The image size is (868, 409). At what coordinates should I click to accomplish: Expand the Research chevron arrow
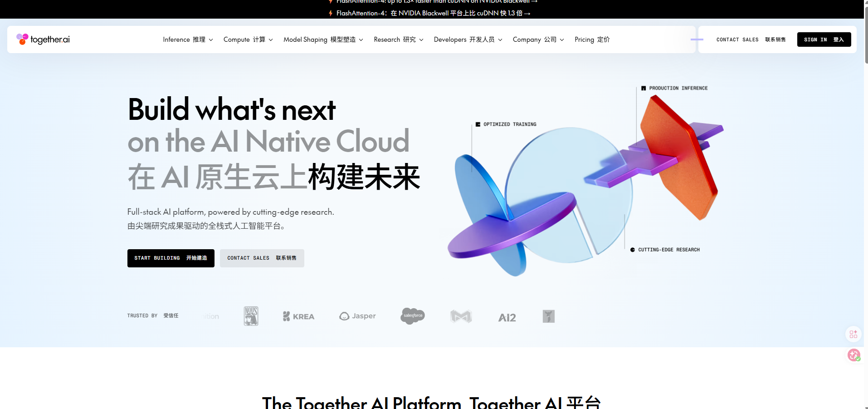(421, 40)
